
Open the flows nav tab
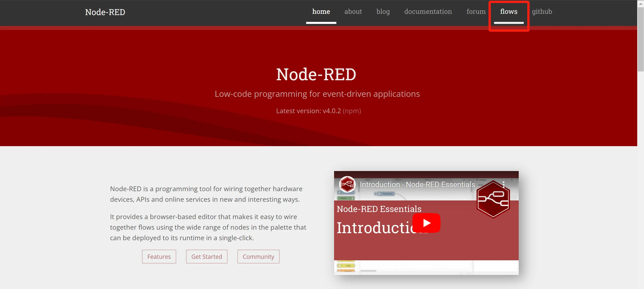pyautogui.click(x=509, y=12)
